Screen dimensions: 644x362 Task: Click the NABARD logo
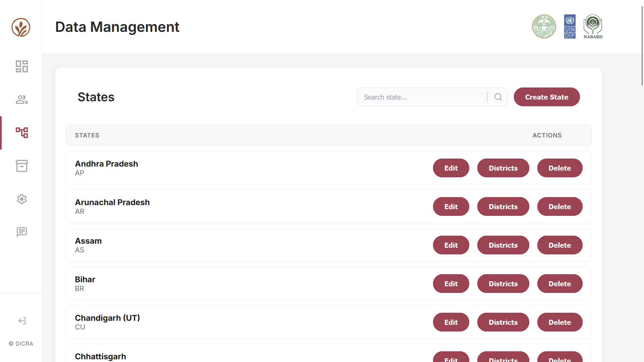click(x=593, y=26)
